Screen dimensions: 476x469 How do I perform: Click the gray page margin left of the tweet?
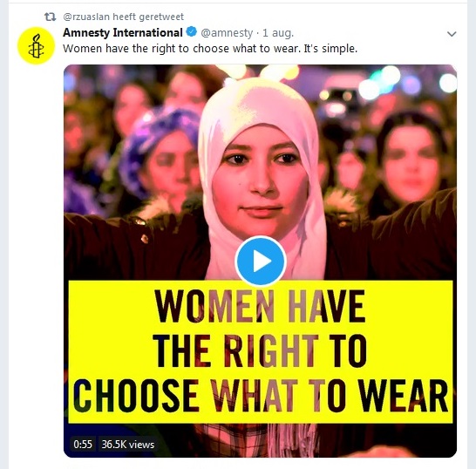4,234
